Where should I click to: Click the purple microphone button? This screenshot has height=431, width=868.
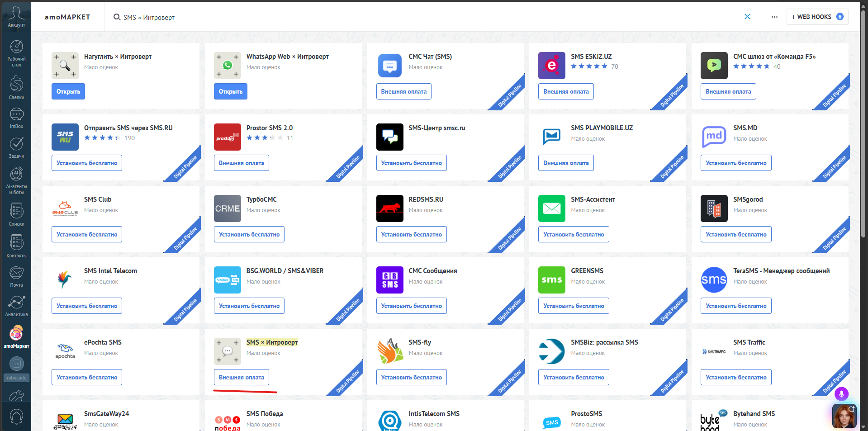tap(841, 394)
